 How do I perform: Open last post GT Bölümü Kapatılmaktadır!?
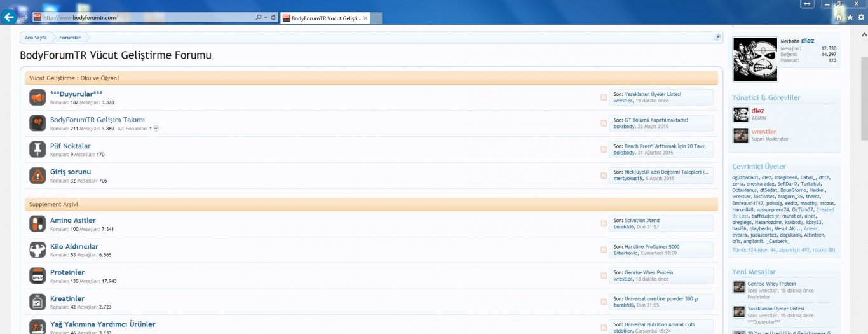(x=656, y=120)
